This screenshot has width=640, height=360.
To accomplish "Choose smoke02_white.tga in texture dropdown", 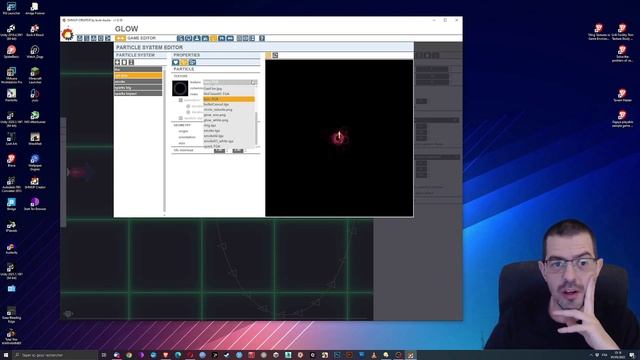I will pos(229,141).
